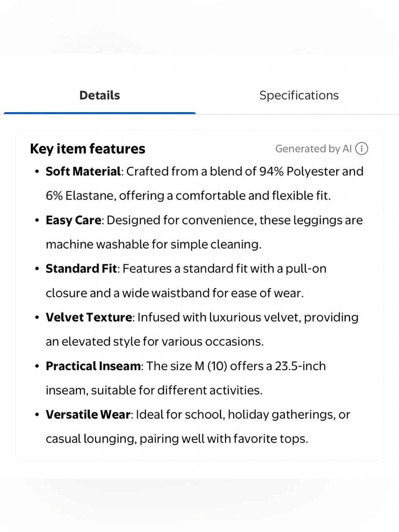Click the Practical Inseam bold label

click(93, 366)
